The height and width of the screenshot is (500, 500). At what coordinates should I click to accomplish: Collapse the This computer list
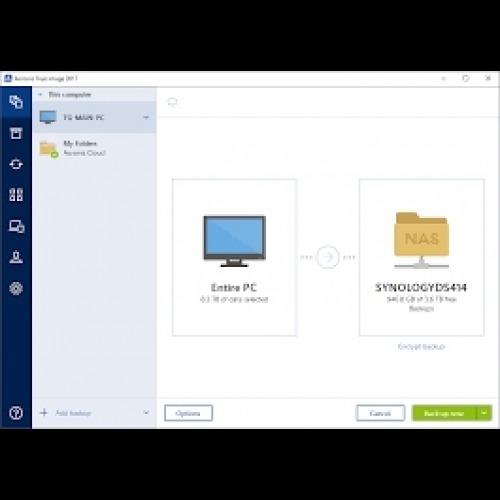coord(40,95)
